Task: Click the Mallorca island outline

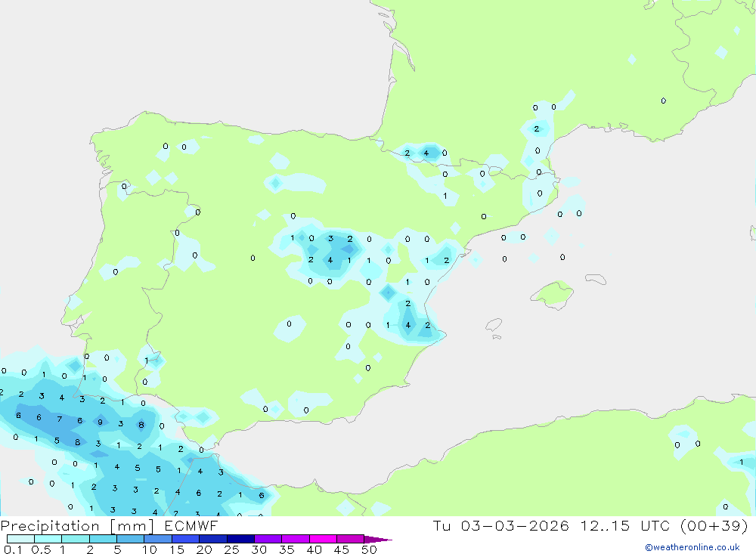Action: (x=552, y=295)
